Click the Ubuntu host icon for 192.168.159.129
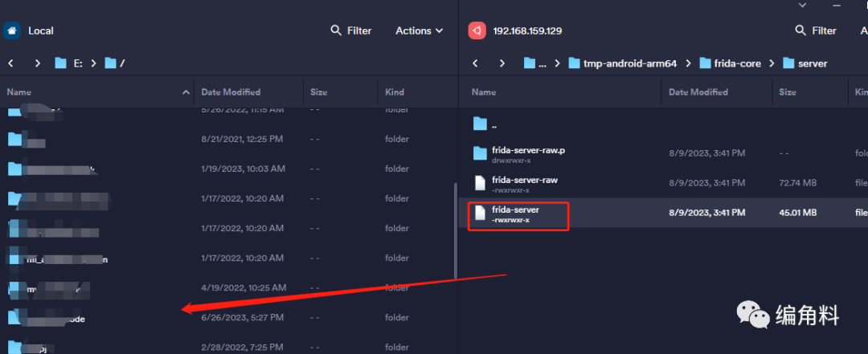 pos(477,31)
